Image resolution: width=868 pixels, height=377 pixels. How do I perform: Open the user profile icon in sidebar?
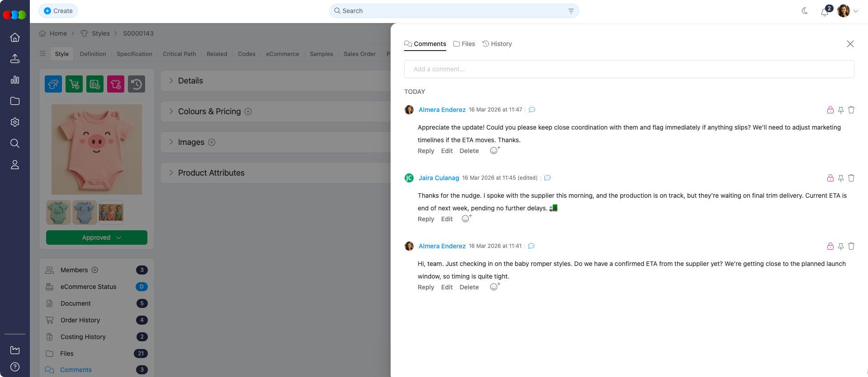pyautogui.click(x=15, y=165)
